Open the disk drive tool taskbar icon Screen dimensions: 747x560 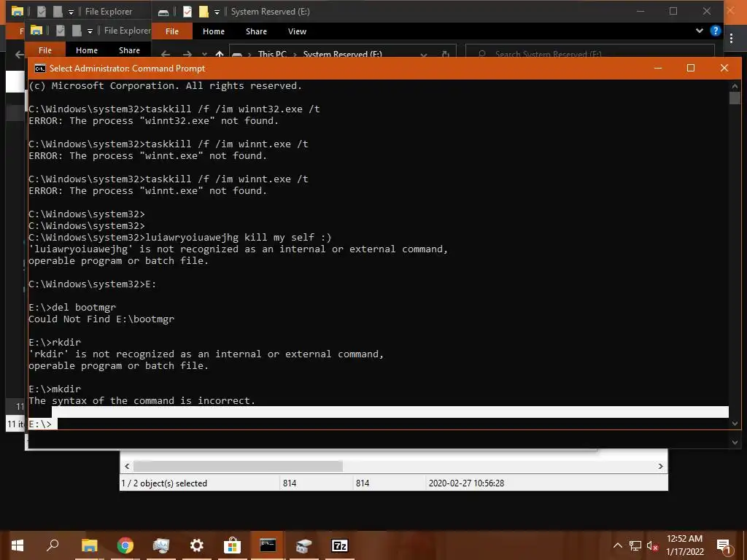tap(303, 545)
